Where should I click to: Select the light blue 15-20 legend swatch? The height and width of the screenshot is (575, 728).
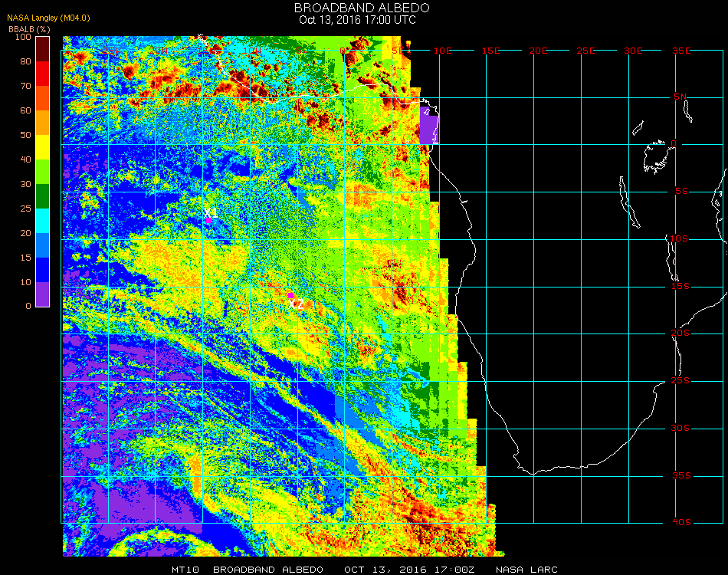(43, 245)
